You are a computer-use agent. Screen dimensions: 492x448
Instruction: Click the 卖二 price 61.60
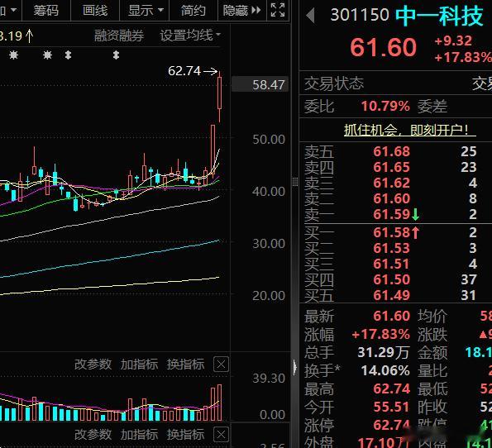click(x=391, y=198)
